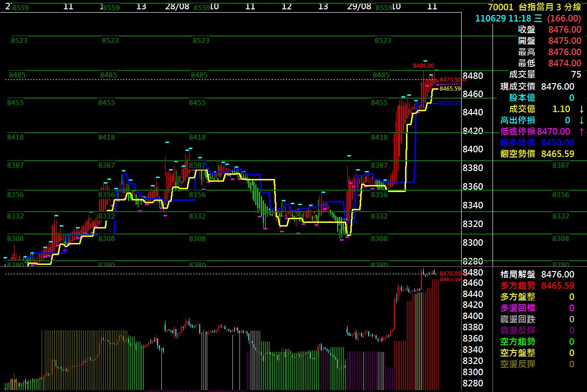Click the blue 翻多勢價 label
587x392 pixels.
tap(518, 143)
